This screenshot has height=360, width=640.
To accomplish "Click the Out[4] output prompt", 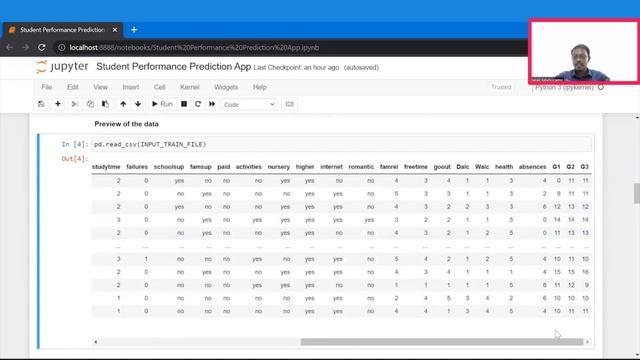I will tap(75, 159).
